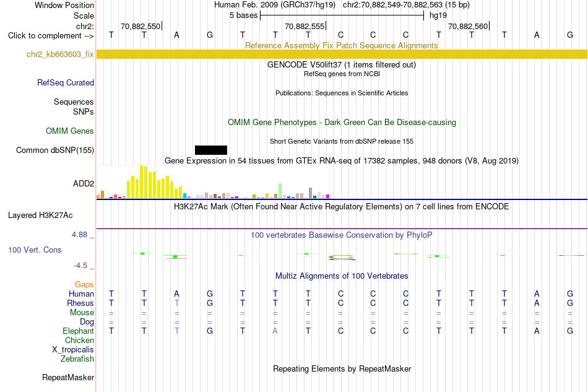Open the Layered H3K27Ac track label

click(40, 216)
